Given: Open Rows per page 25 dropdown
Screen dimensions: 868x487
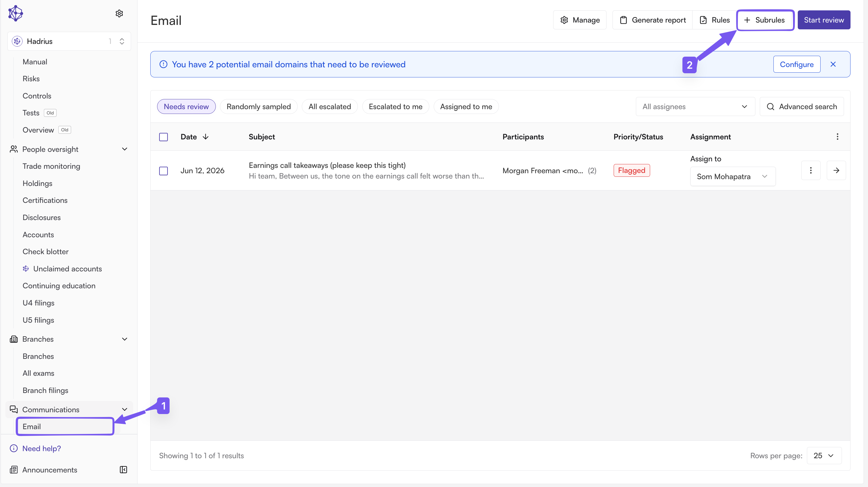Looking at the screenshot, I should [824, 456].
